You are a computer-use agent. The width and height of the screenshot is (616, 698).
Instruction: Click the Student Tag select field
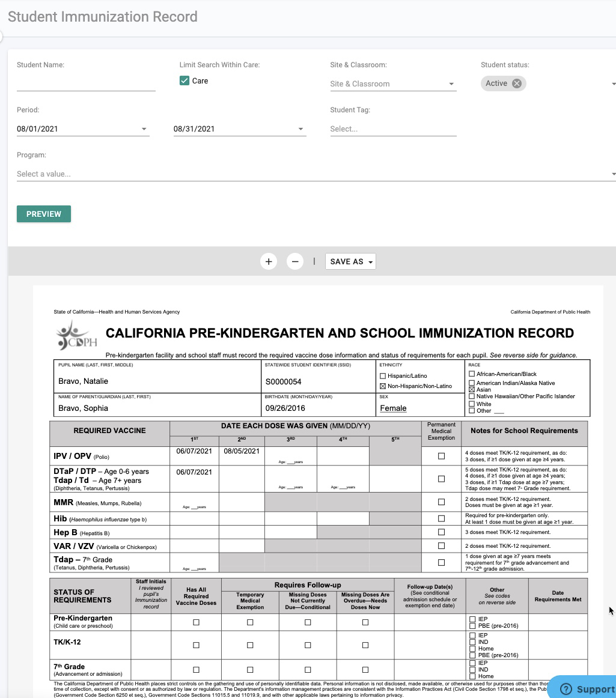tap(393, 129)
